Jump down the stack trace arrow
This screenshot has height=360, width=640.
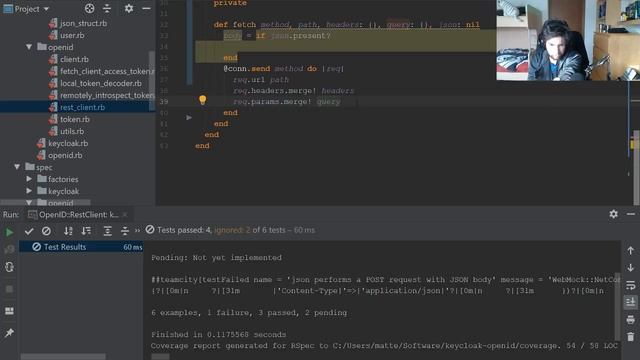pos(630,268)
